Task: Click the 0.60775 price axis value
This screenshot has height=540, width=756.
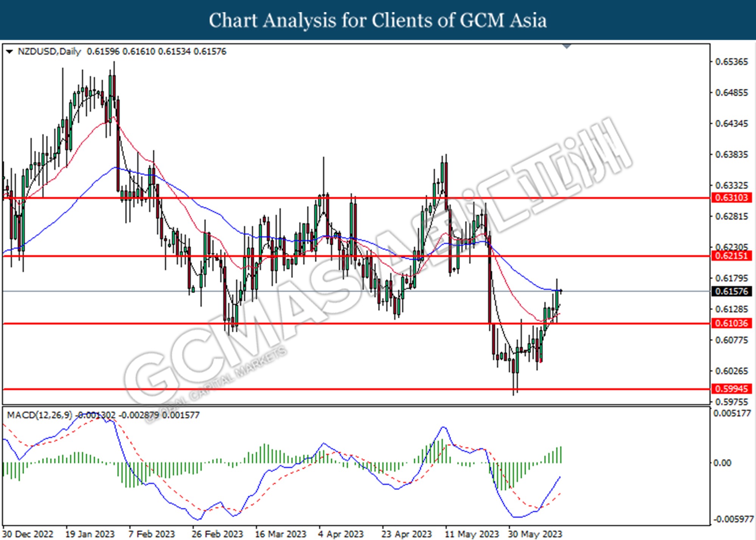Action: pos(731,340)
